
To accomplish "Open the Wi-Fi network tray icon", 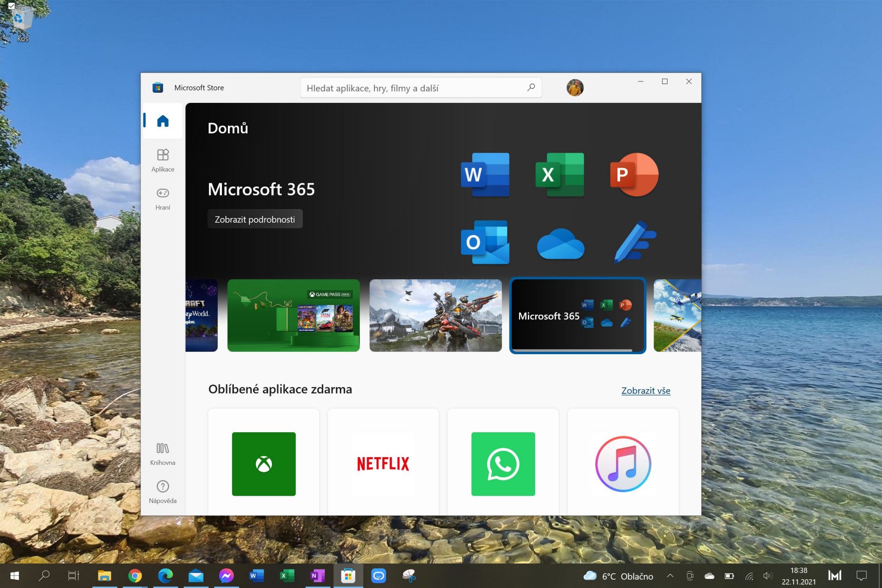I will point(749,576).
